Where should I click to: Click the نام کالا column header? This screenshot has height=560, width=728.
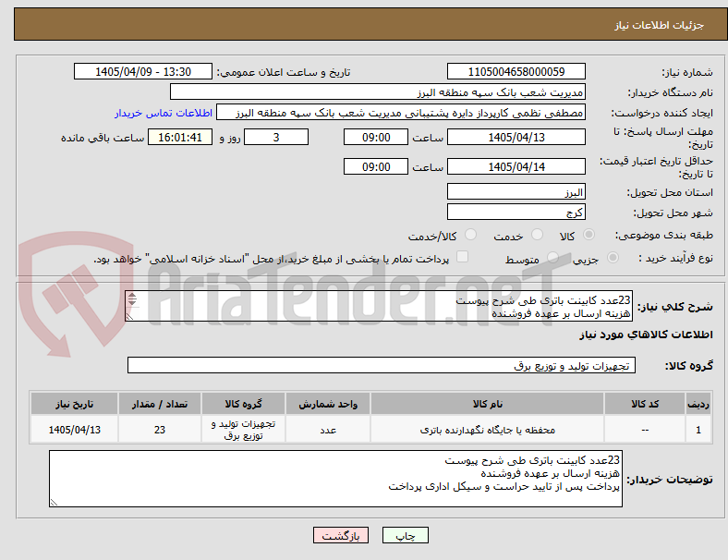[487, 404]
